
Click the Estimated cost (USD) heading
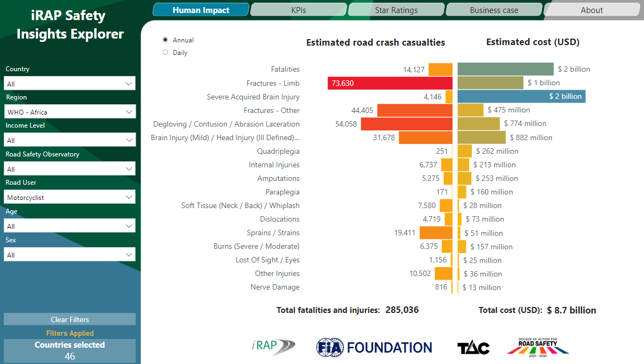(x=533, y=42)
